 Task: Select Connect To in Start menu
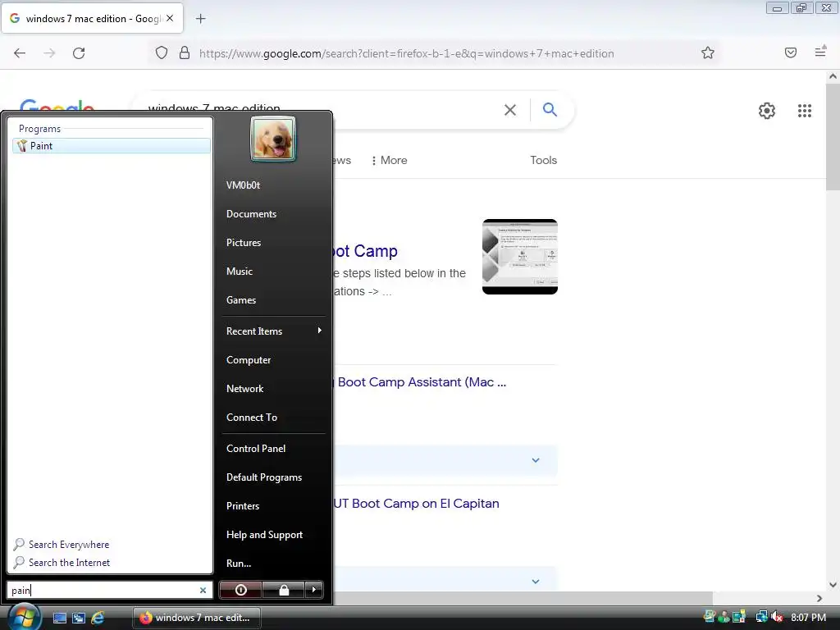pyautogui.click(x=252, y=418)
